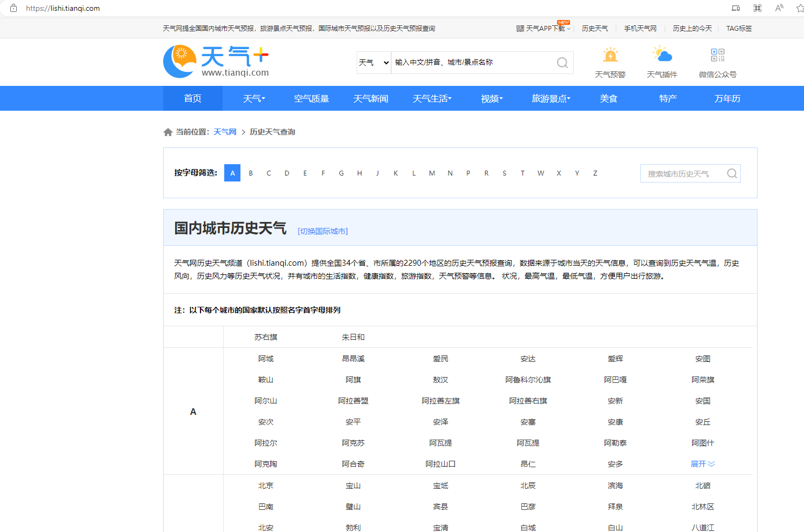Open 滨海 historical weather
This screenshot has width=804, height=532.
(x=615, y=486)
